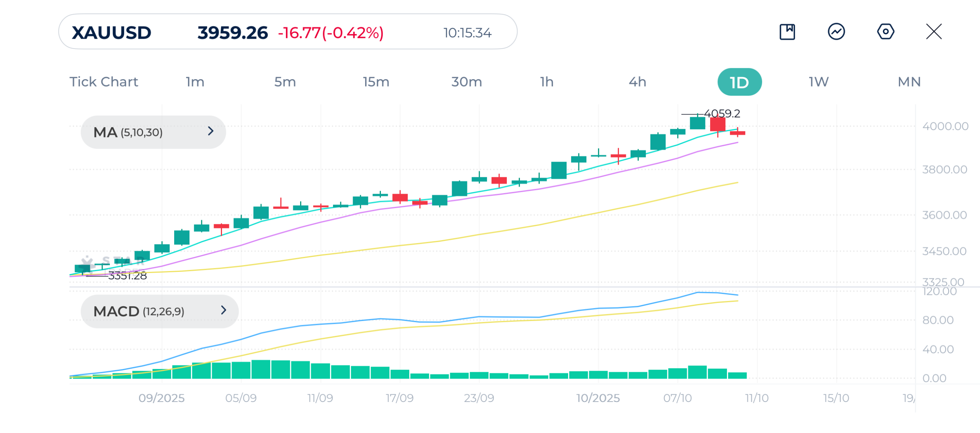Image resolution: width=980 pixels, height=433 pixels.
Task: Click the 3959.26 current price text
Action: click(232, 33)
